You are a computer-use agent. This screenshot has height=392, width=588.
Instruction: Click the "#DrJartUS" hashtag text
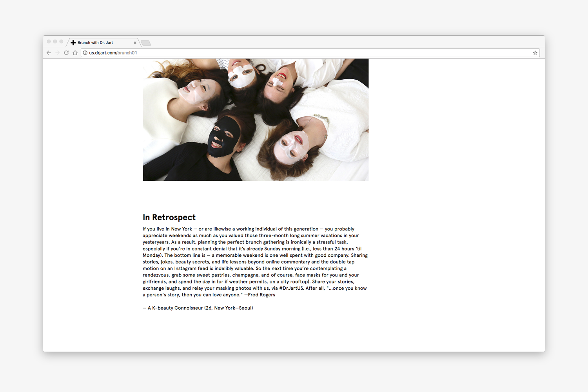(x=291, y=288)
